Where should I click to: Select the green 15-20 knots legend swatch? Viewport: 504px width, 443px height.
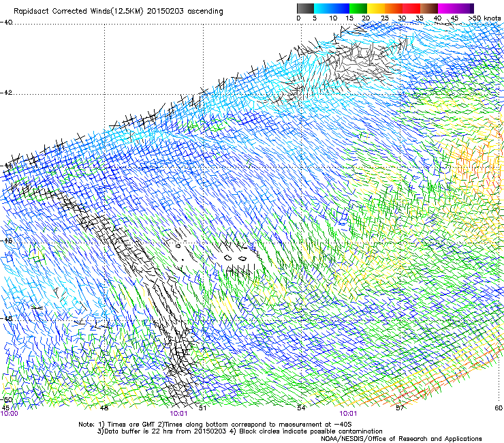pyautogui.click(x=358, y=8)
